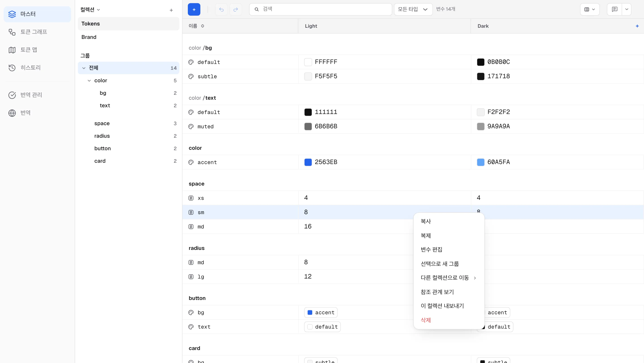Image resolution: width=644 pixels, height=363 pixels.
Task: Collapse the color group chevron
Action: 89,80
